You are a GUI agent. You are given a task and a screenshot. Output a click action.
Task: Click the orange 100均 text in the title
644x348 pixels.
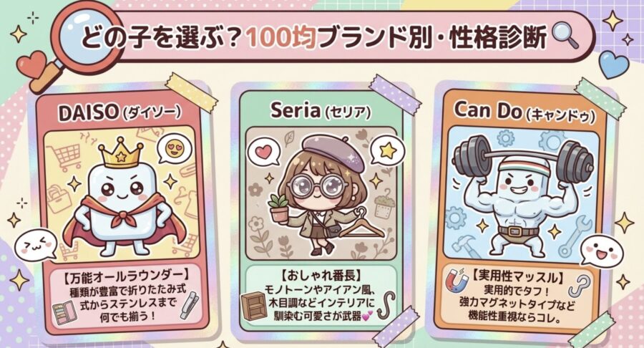coord(282,38)
